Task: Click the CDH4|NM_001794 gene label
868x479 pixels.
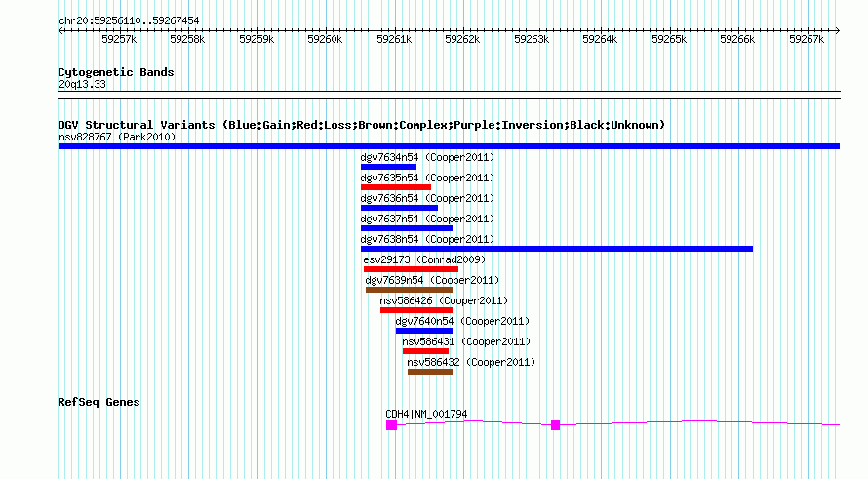Action: [x=426, y=414]
